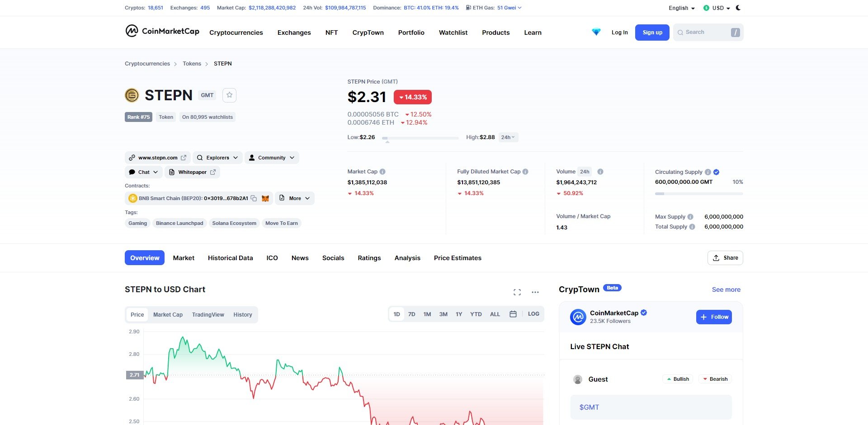Vote Bearish on STEPN

point(715,379)
